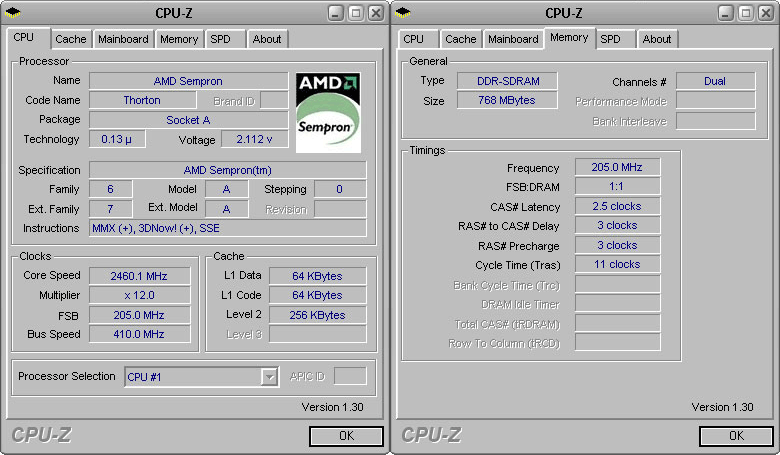
Task: Click the Package value Socket A
Action: click(x=189, y=120)
